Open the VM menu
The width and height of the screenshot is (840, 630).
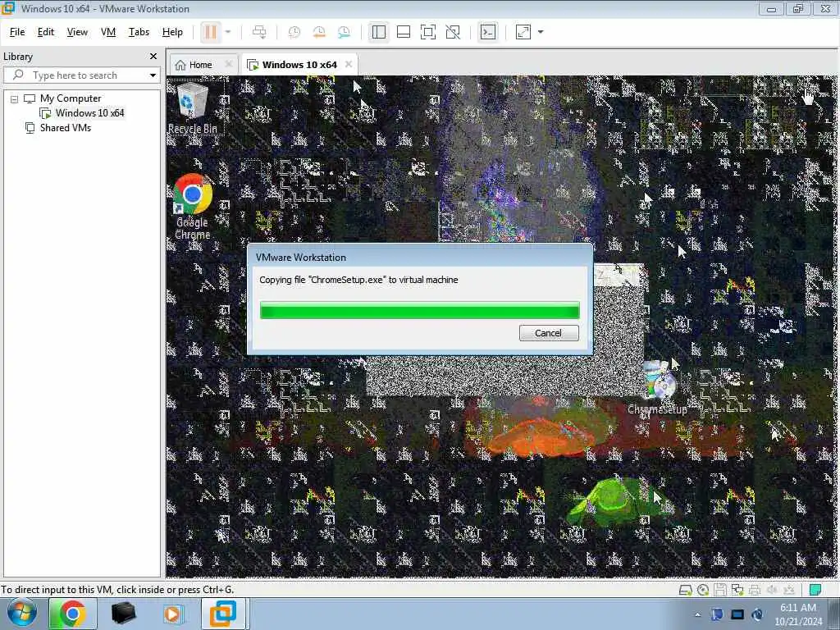108,32
